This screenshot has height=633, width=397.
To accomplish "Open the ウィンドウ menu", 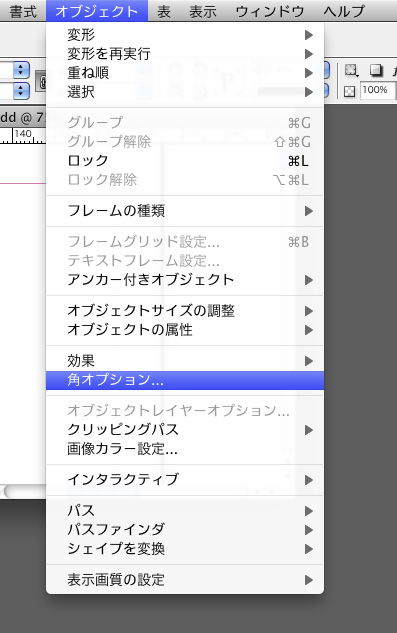I will click(269, 11).
